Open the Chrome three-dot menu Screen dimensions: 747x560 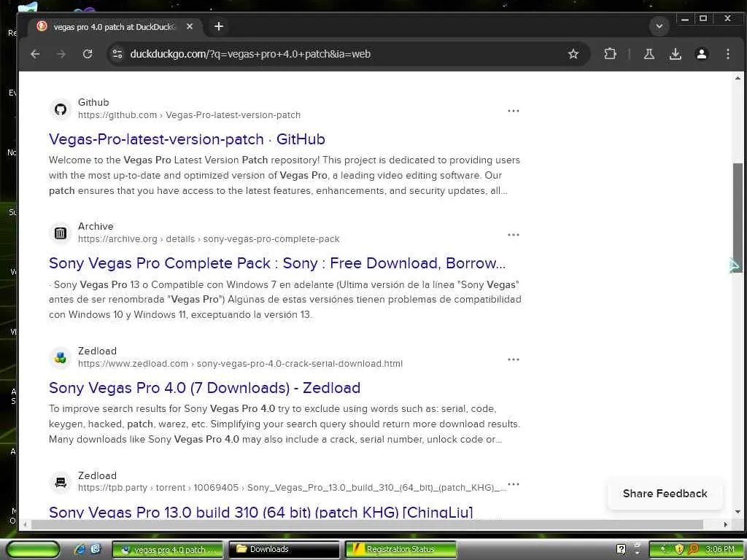[727, 54]
